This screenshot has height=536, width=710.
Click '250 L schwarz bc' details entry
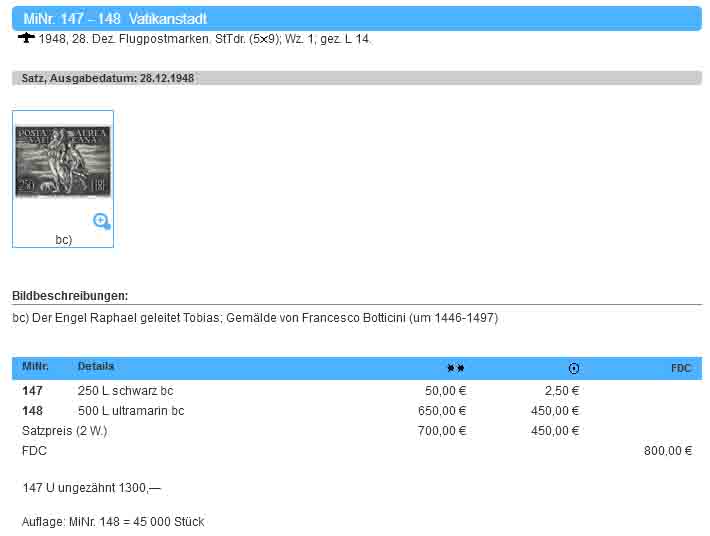(x=125, y=391)
